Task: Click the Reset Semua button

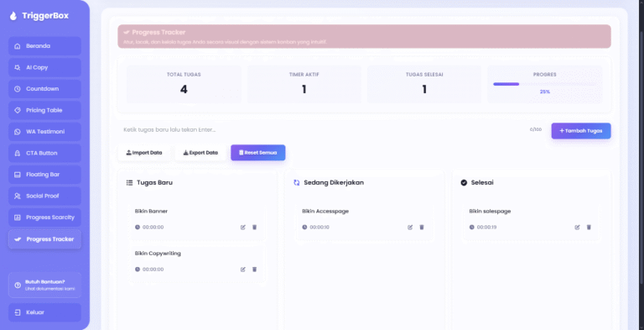Action: (x=258, y=153)
